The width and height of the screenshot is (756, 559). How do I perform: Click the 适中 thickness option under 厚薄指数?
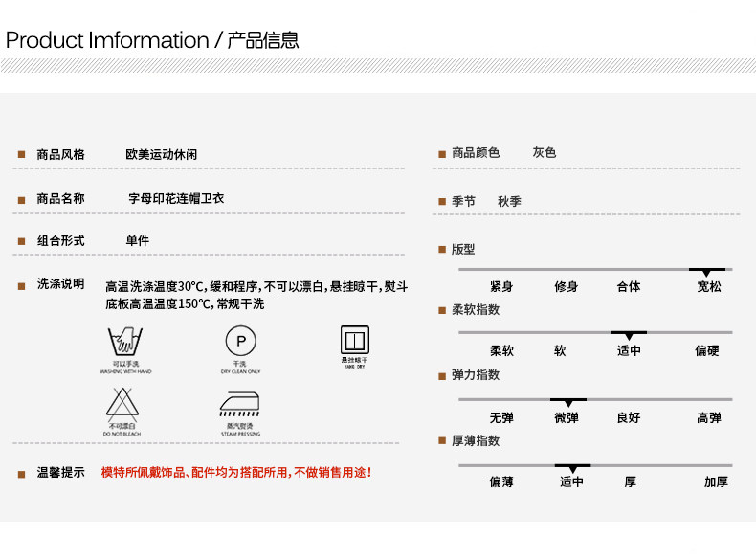pyautogui.click(x=572, y=481)
